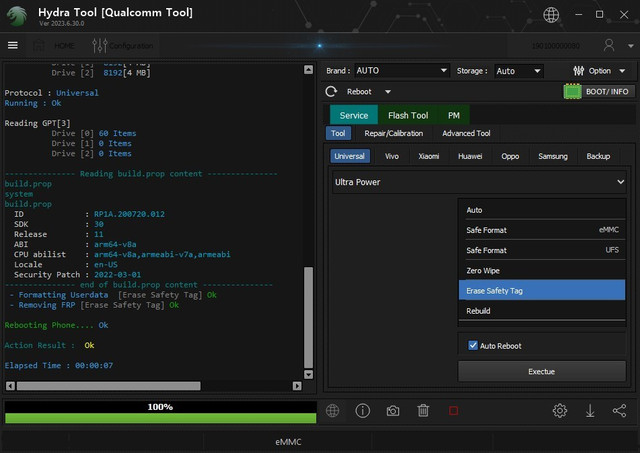This screenshot has width=640, height=453.
Task: Click the globe icon in bottom toolbar
Action: (333, 411)
